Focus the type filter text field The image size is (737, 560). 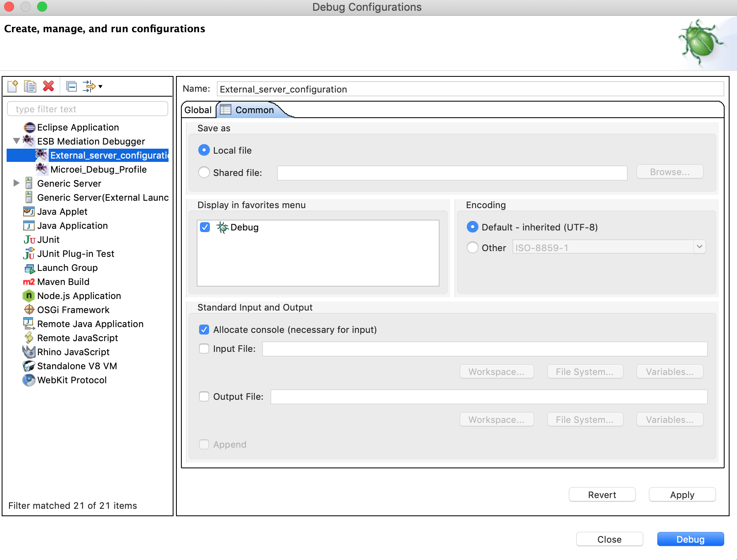pyautogui.click(x=88, y=109)
